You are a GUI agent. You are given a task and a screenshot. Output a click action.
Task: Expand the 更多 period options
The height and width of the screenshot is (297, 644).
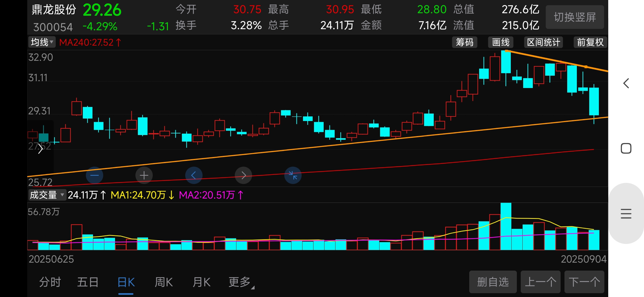241,282
